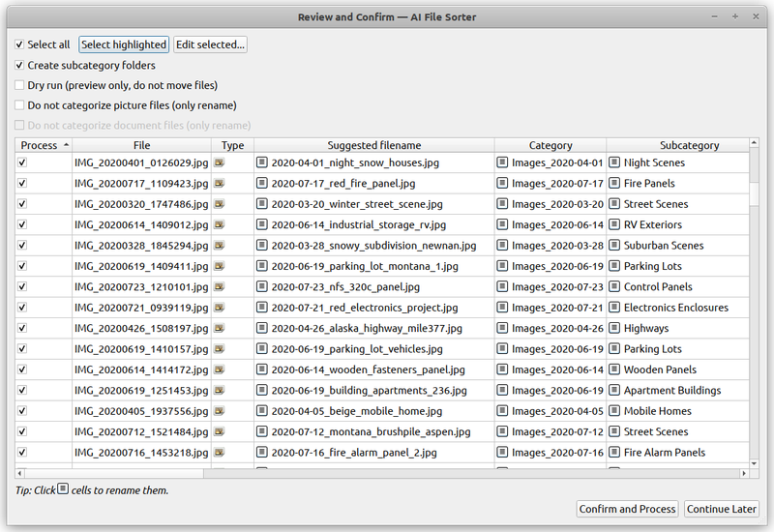Click suggested name 2020-07-16_fire_alarm_panel_2.jpg
The width and height of the screenshot is (774, 532).
[354, 453]
